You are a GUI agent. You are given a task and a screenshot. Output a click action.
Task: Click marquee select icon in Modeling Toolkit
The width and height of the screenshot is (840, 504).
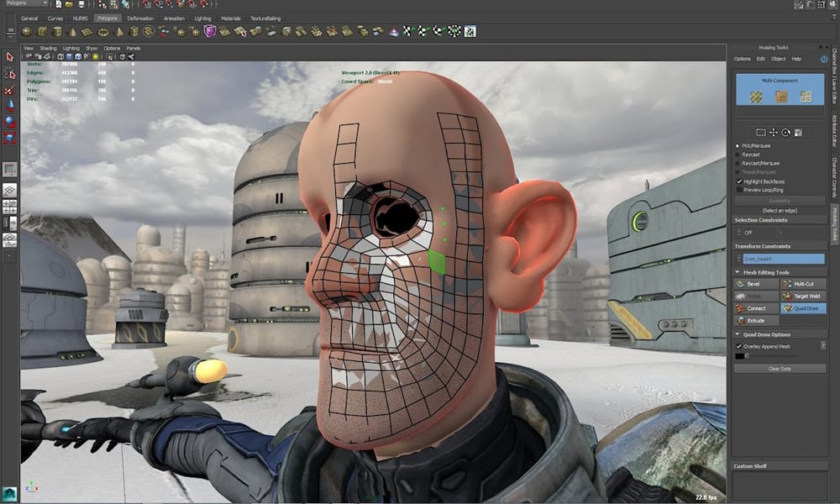pyautogui.click(x=761, y=132)
